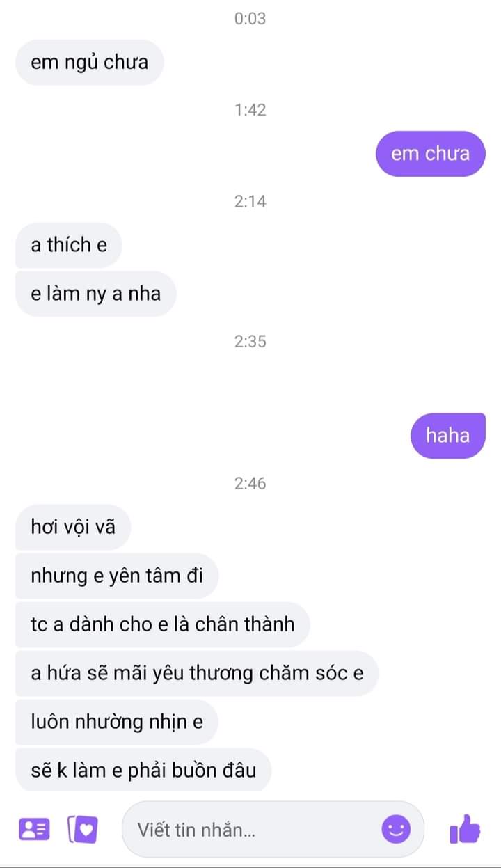The width and height of the screenshot is (501, 868).
Task: Focus the "Viết tin nhắn..." message field
Action: [273, 829]
